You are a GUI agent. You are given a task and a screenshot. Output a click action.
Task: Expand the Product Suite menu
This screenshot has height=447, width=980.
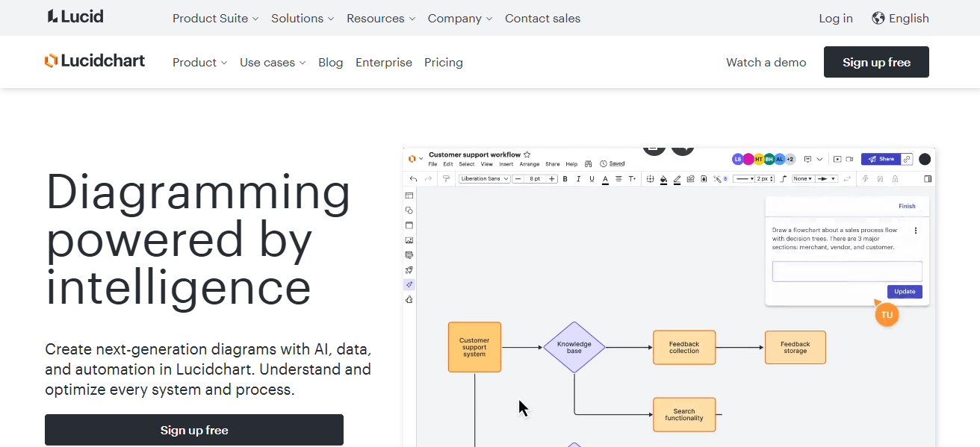216,18
